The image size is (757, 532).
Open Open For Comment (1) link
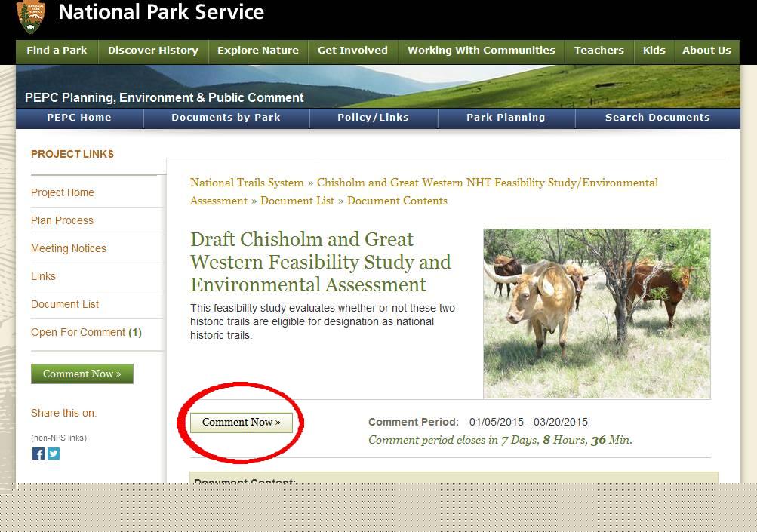(86, 333)
